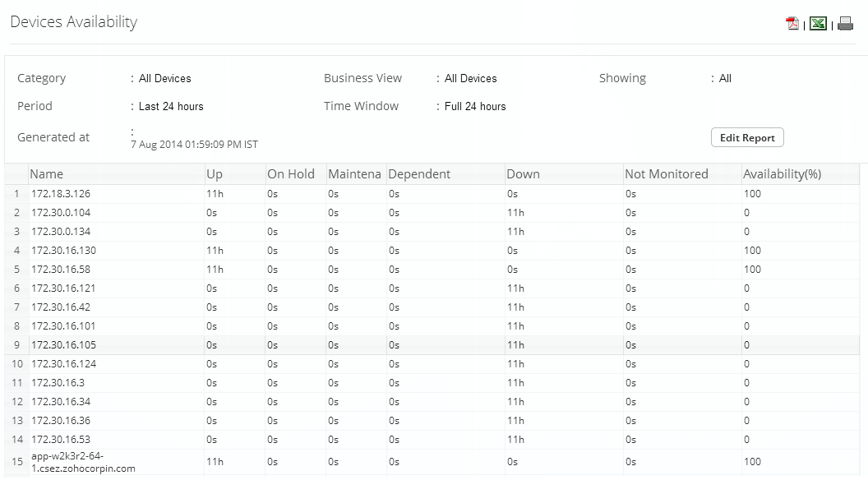Sort by Down column header
Viewport: 868px width, 480px height.
523,174
